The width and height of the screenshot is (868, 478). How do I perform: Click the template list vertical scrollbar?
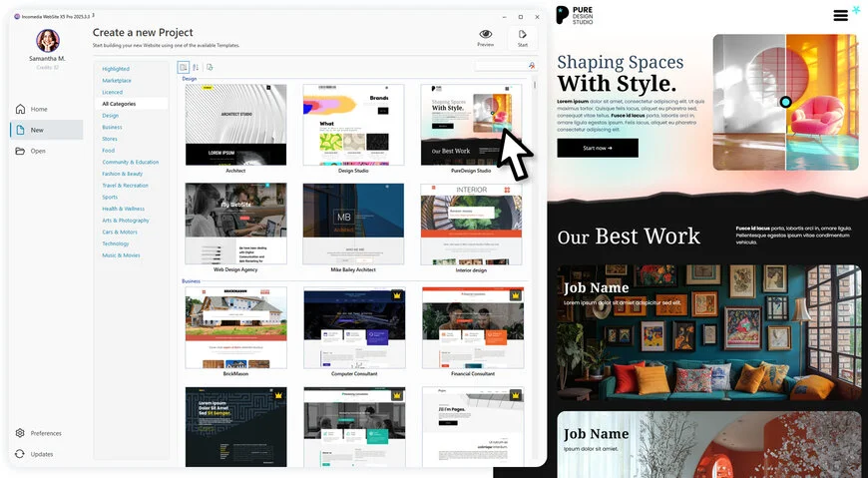click(x=534, y=85)
